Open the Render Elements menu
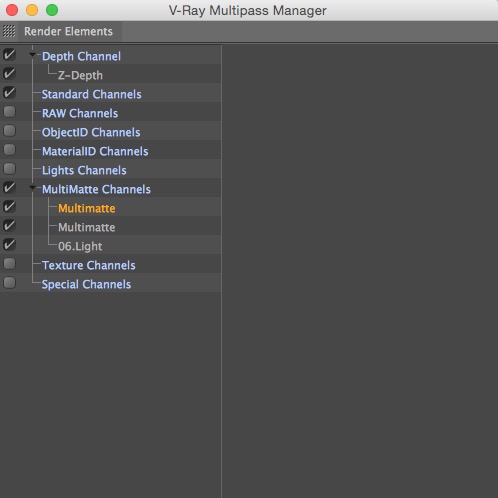This screenshot has width=498, height=498. point(68,31)
